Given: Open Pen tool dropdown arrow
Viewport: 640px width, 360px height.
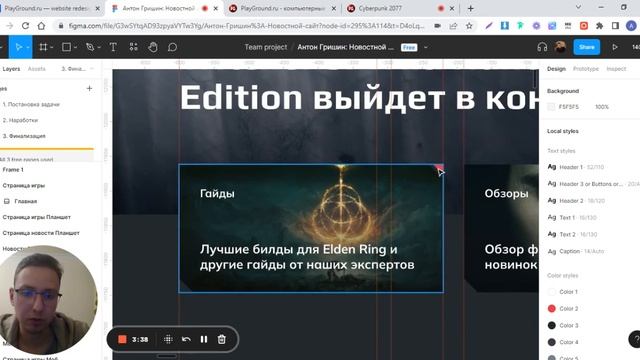Looking at the screenshot, I should [99, 48].
